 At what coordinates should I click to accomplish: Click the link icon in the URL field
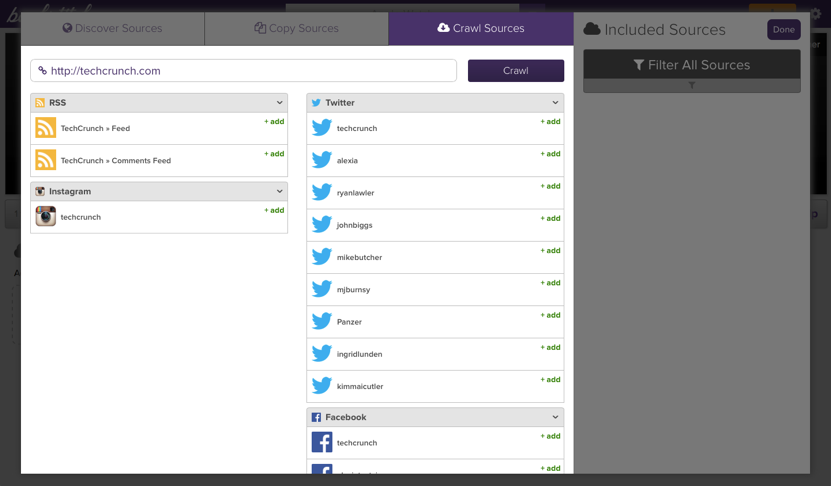point(42,70)
